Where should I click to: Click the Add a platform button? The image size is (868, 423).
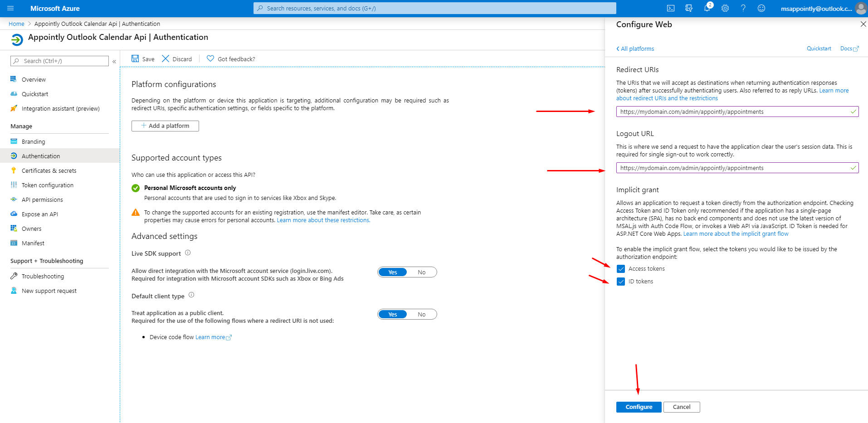(x=165, y=126)
